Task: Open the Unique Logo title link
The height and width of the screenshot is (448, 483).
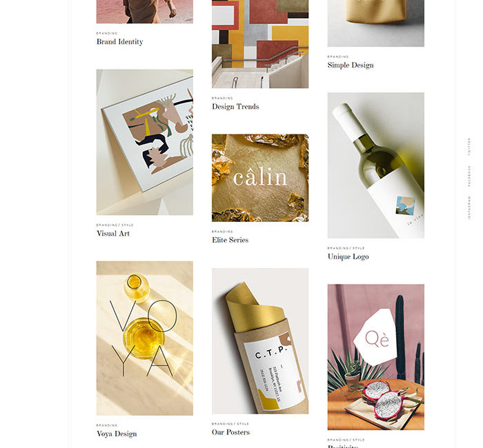Action: pyautogui.click(x=348, y=256)
